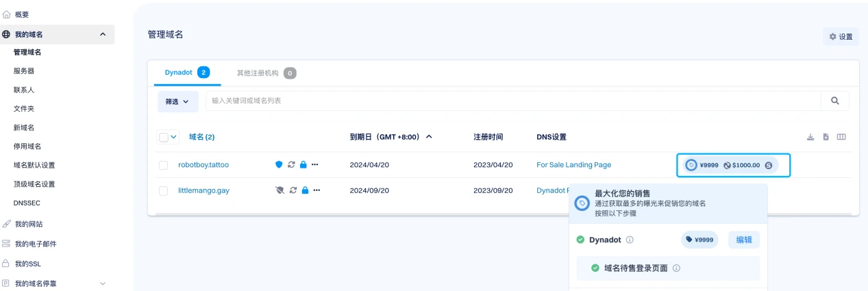Viewport: 868px width, 291px height.
Task: Toggle the select-all checkbox in header
Action: [x=164, y=137]
